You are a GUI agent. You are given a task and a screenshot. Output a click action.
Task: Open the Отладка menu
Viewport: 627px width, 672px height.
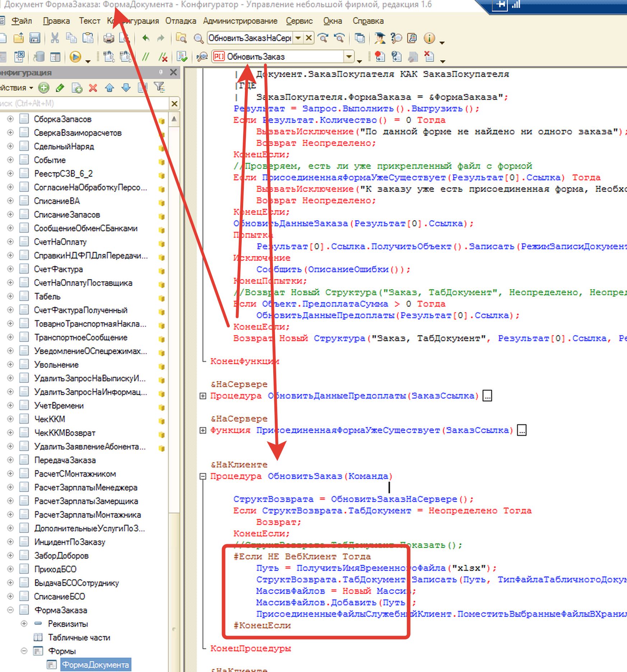pos(181,21)
